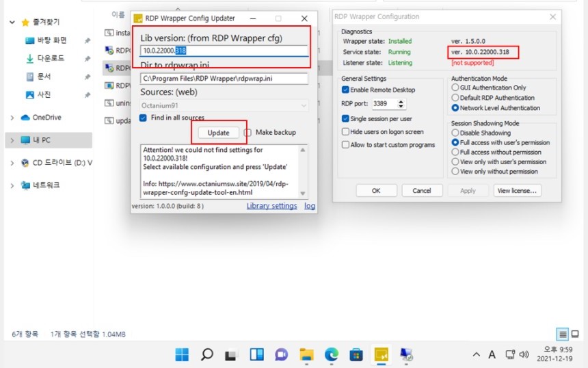Open clock showing 오후 9:59

(x=554, y=354)
